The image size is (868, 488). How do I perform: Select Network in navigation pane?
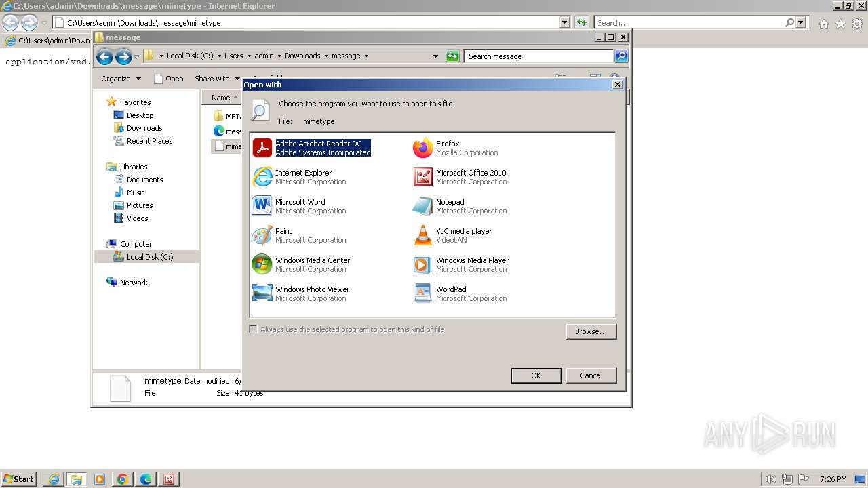[134, 283]
